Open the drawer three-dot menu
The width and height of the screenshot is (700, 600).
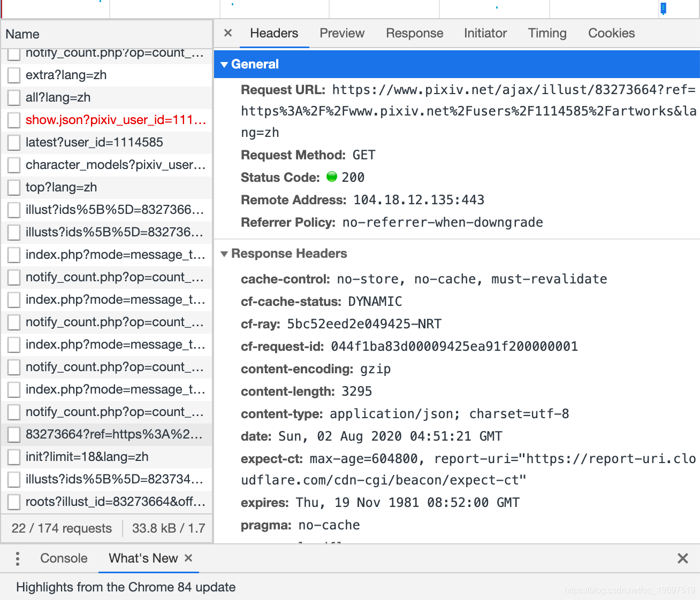(18, 558)
